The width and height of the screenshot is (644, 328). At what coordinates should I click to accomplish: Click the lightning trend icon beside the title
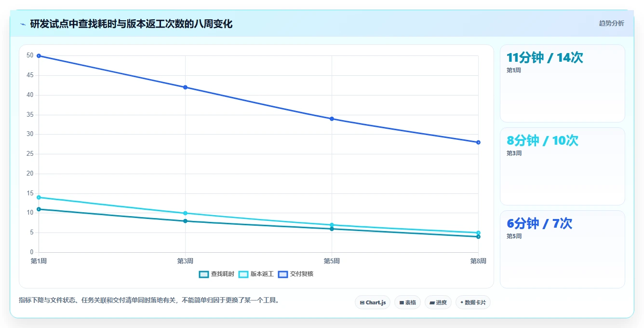tap(23, 24)
